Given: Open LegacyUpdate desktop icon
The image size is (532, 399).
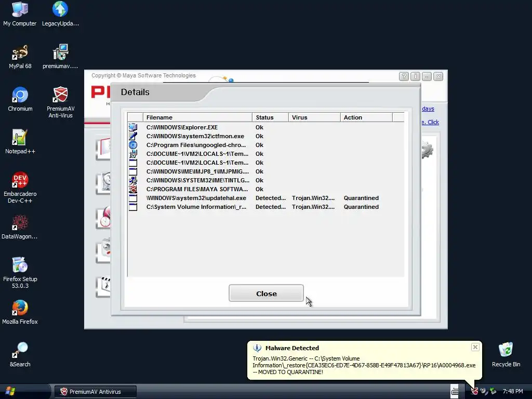Looking at the screenshot, I should [60, 14].
